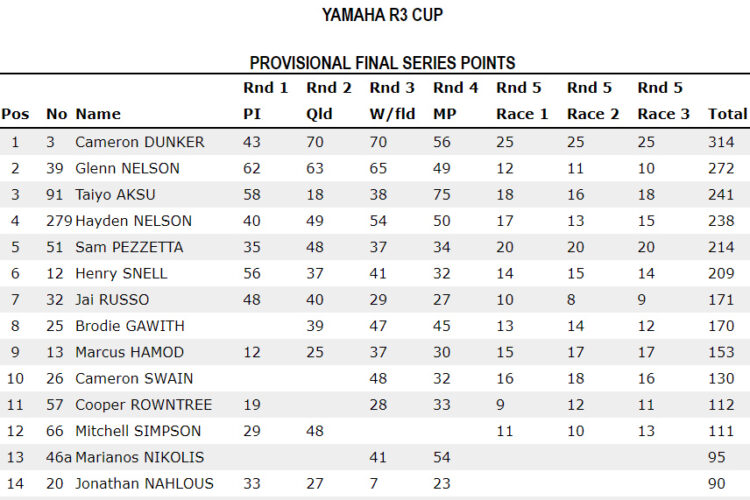The width and height of the screenshot is (750, 500).
Task: Click Marianos NIKOLIS rider number 46a
Action: click(x=59, y=457)
